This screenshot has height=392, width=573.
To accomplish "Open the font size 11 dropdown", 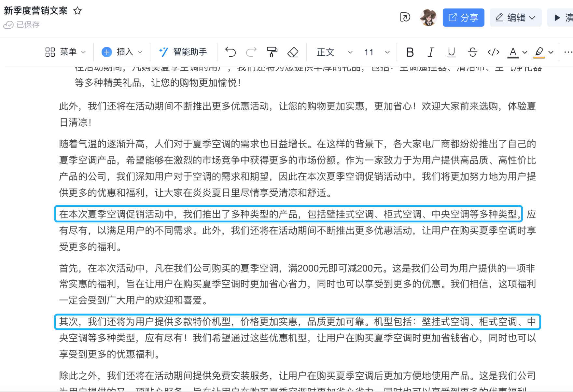I will pos(377,52).
